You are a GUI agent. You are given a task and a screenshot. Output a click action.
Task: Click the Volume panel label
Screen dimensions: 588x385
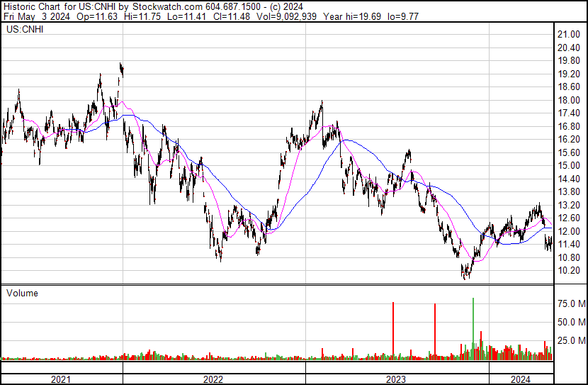pos(22,293)
